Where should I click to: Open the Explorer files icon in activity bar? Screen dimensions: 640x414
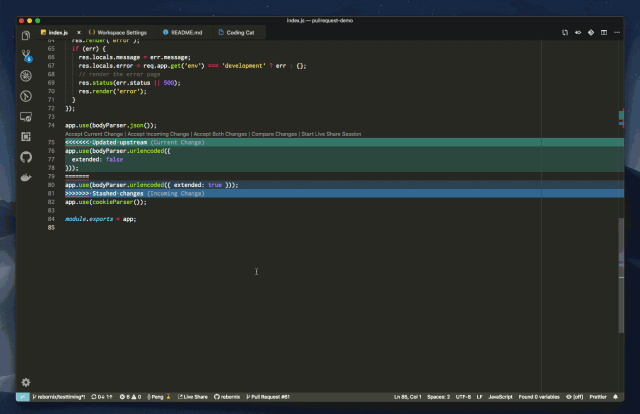point(26,35)
